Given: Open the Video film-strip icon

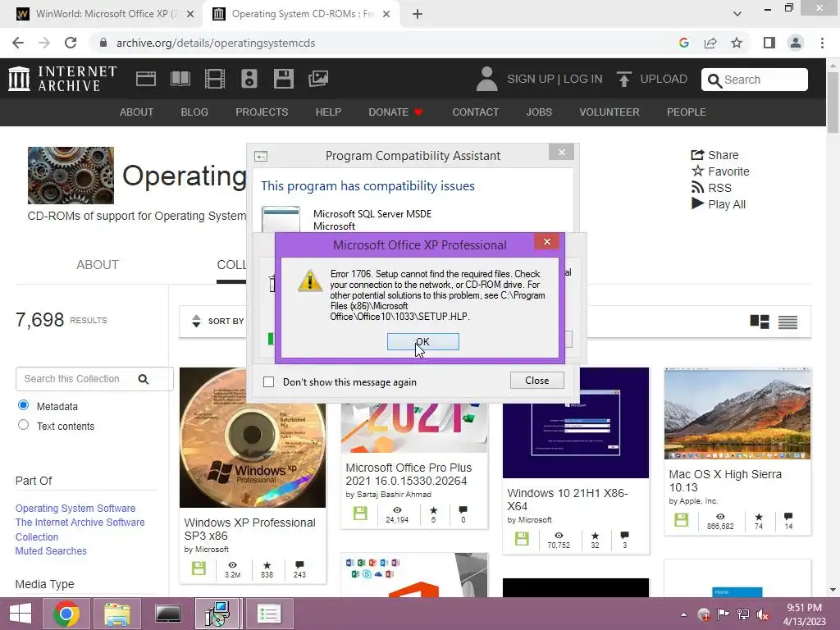Looking at the screenshot, I should pos(215,79).
